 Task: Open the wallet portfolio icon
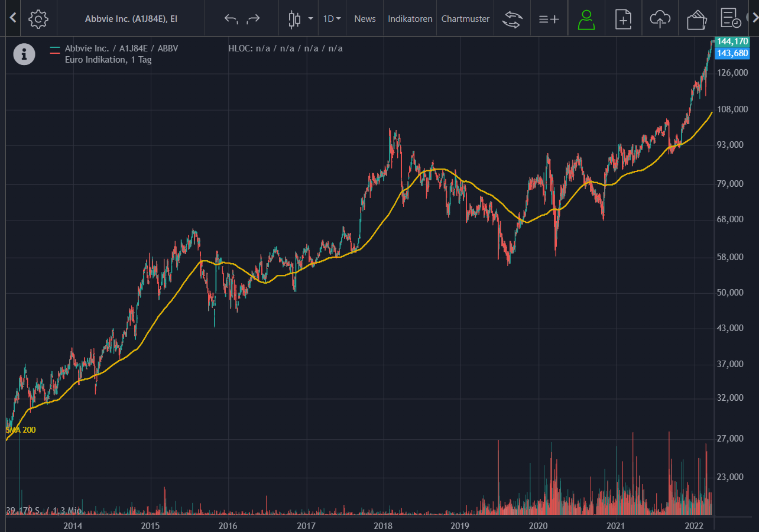[x=697, y=19]
